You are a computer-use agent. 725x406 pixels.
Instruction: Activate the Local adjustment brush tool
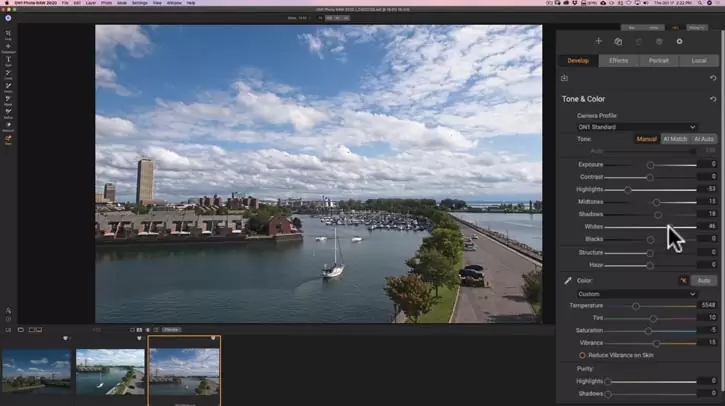click(x=8, y=73)
